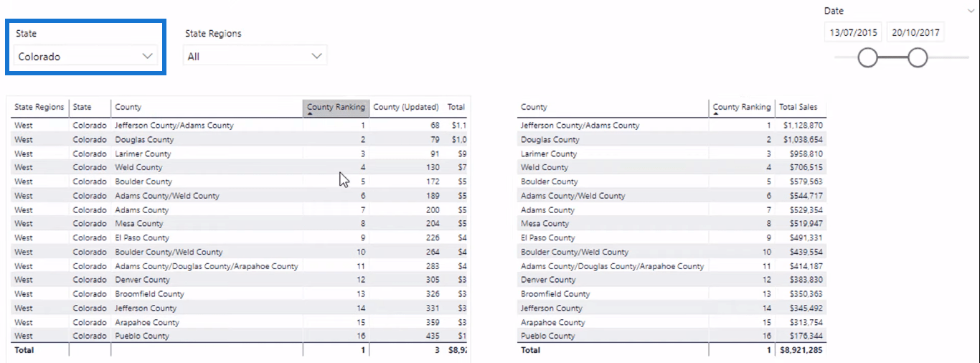
Task: Click the sales value $350,363
Action: point(806,294)
